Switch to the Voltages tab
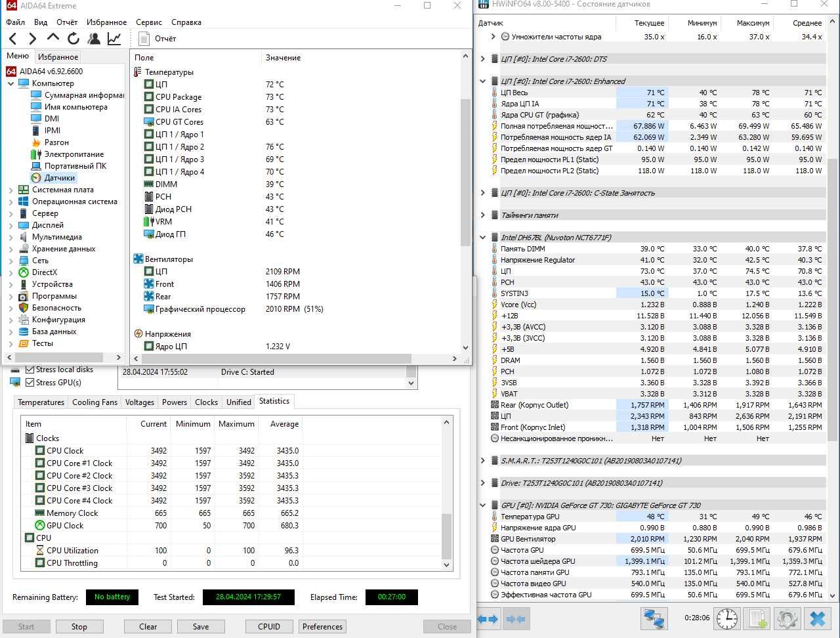 pos(139,402)
